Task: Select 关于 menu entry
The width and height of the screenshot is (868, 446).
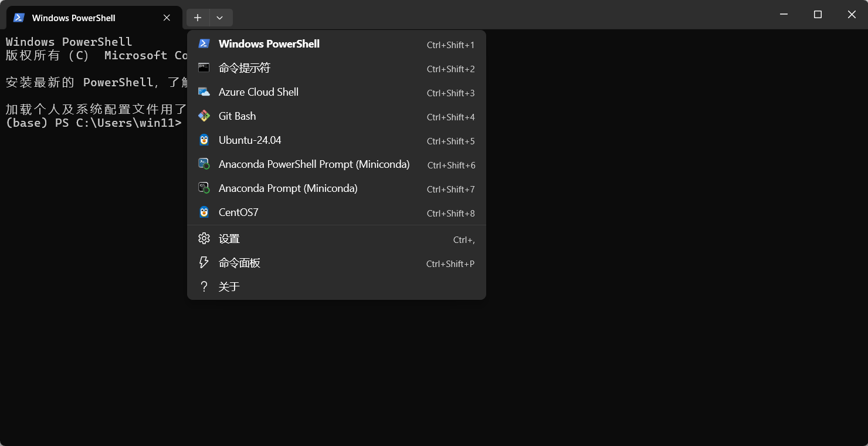Action: (x=337, y=287)
